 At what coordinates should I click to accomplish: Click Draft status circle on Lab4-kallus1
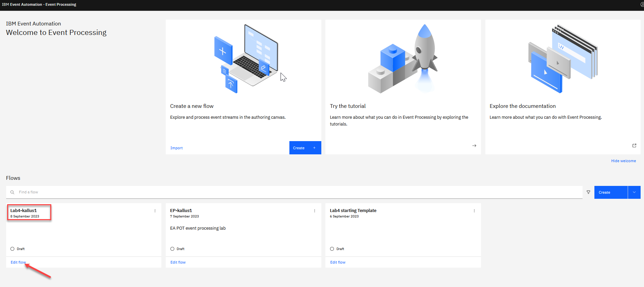(x=13, y=249)
